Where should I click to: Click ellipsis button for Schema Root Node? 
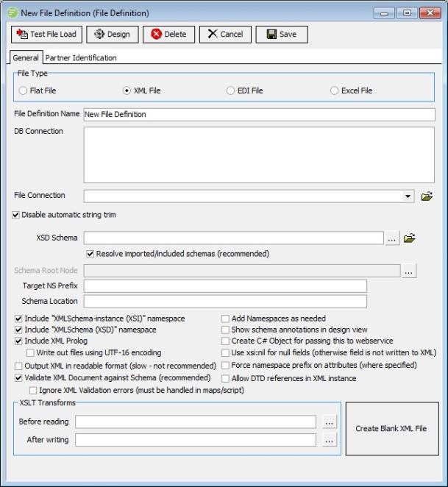point(409,271)
